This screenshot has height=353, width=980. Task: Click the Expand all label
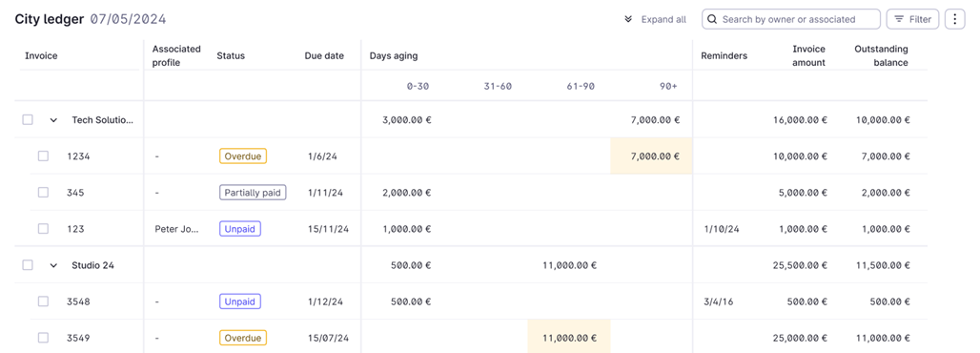[x=664, y=19]
